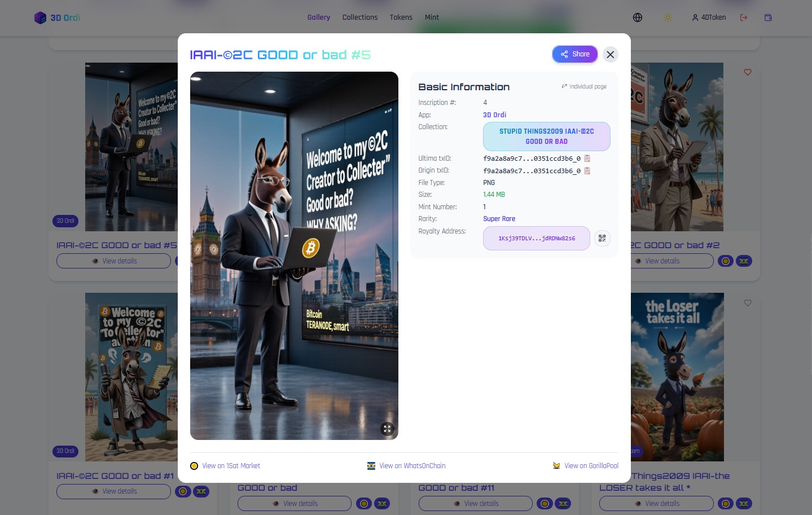View on GorillaPool
Screen dimensions: 812x515
586,466
